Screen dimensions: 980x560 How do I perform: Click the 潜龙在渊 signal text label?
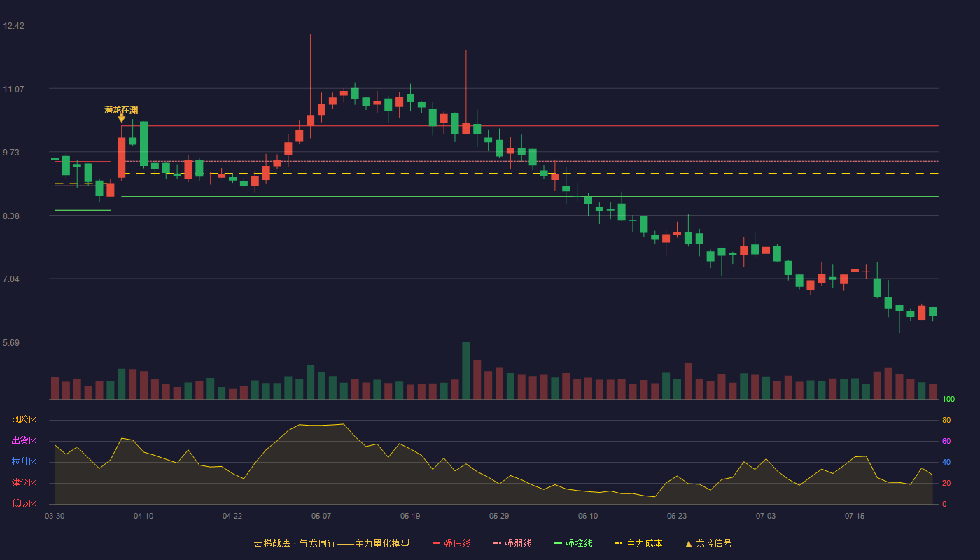coord(121,110)
